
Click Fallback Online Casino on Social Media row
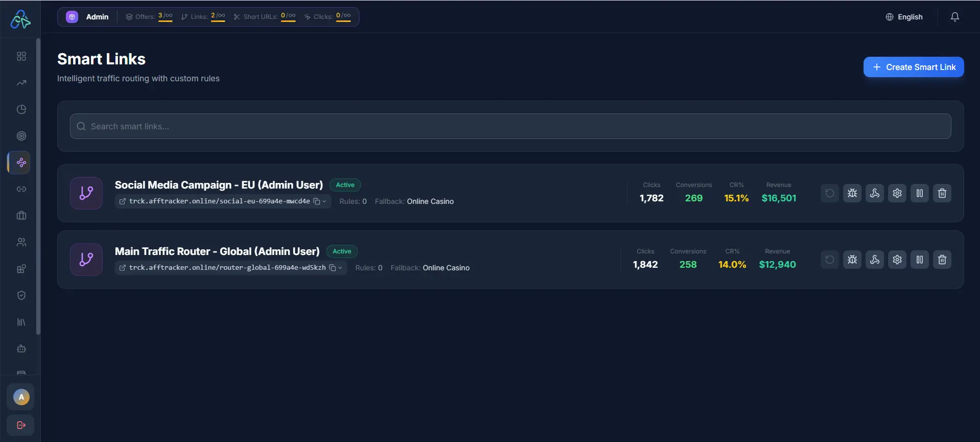click(414, 201)
